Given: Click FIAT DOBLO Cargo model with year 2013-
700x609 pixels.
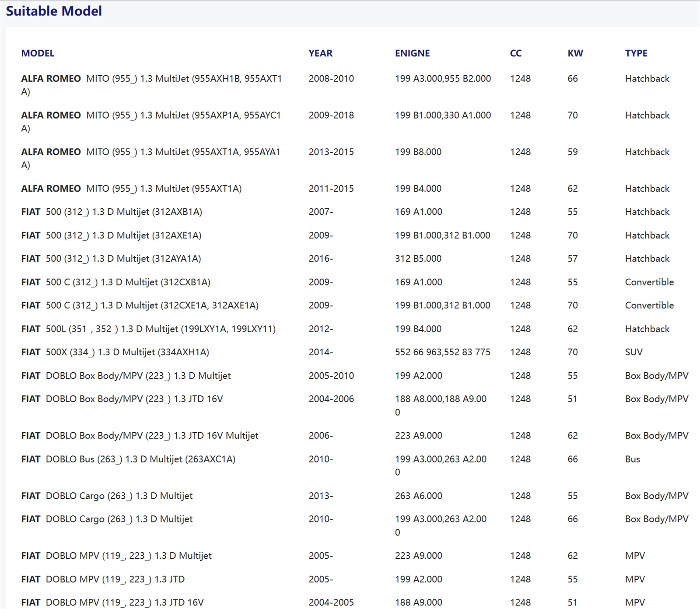Looking at the screenshot, I should [107, 497].
